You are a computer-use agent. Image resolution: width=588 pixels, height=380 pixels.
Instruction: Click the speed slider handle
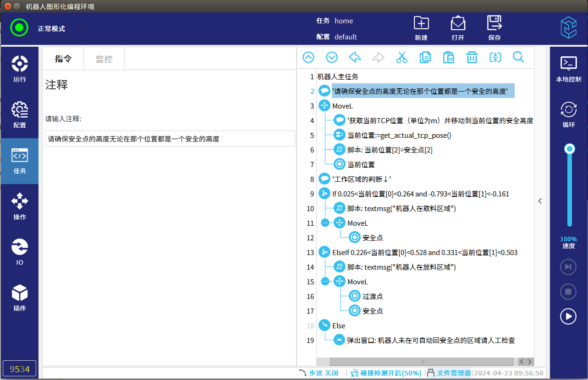click(x=570, y=149)
